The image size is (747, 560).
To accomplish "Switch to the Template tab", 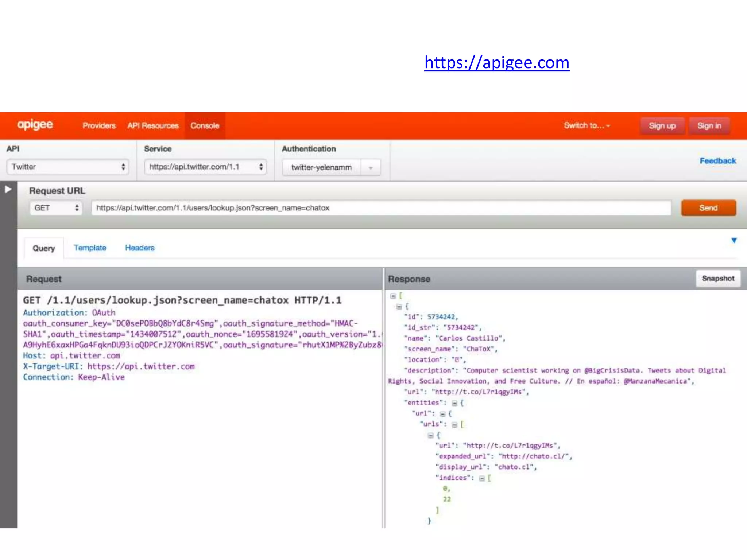I will click(x=90, y=248).
